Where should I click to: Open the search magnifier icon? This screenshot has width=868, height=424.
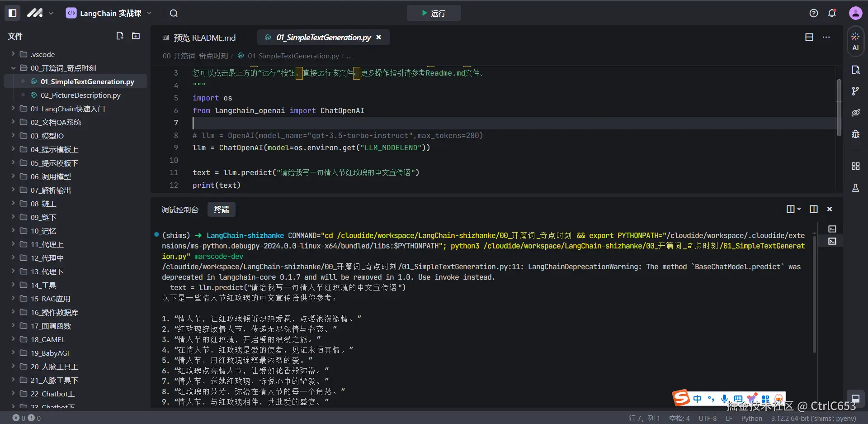174,13
